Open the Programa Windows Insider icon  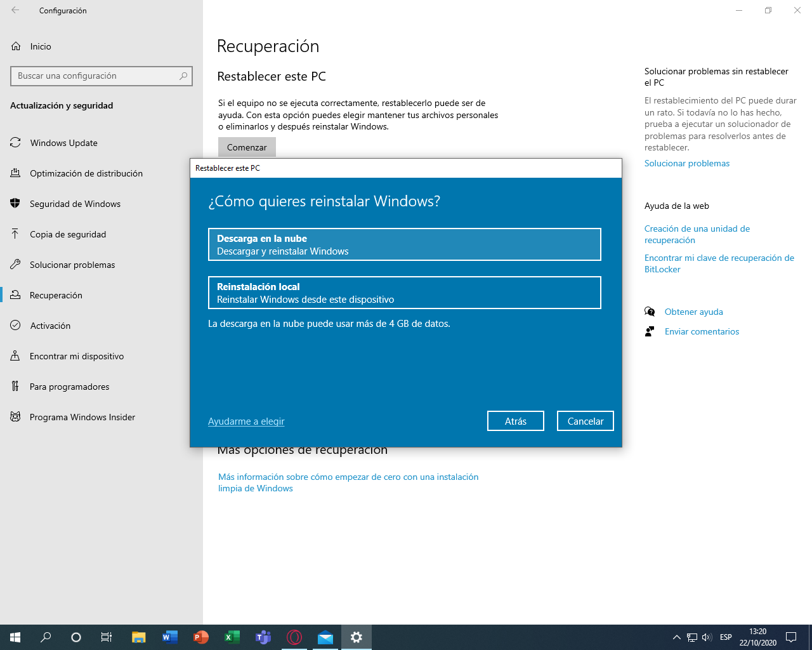(15, 417)
